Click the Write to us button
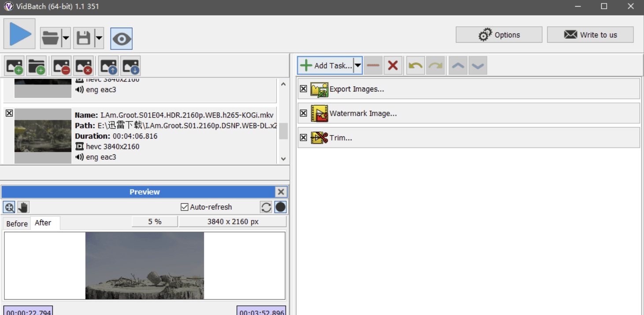 pos(590,35)
